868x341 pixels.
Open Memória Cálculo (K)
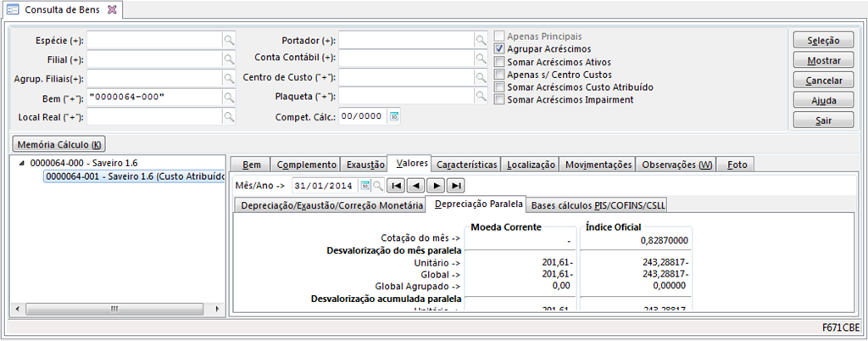(x=59, y=144)
